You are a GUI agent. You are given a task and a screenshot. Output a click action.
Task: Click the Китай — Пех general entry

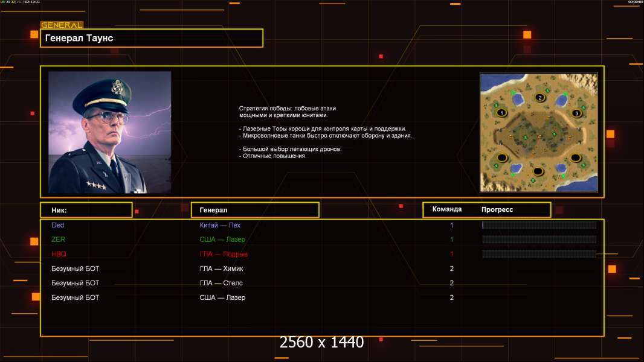[220, 225]
